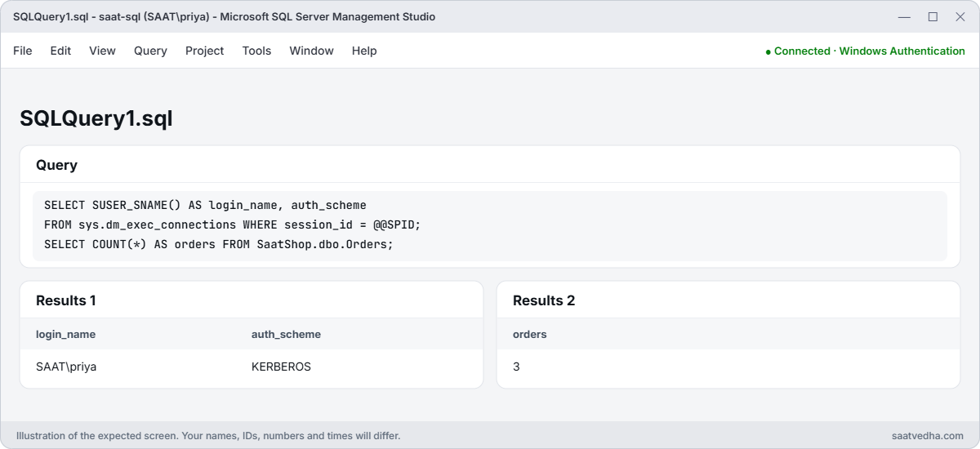The height and width of the screenshot is (449, 980).
Task: Open the Tools menu
Action: point(256,51)
